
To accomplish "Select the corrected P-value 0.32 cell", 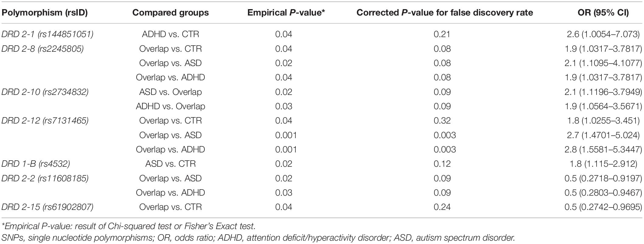I will tap(442, 120).
